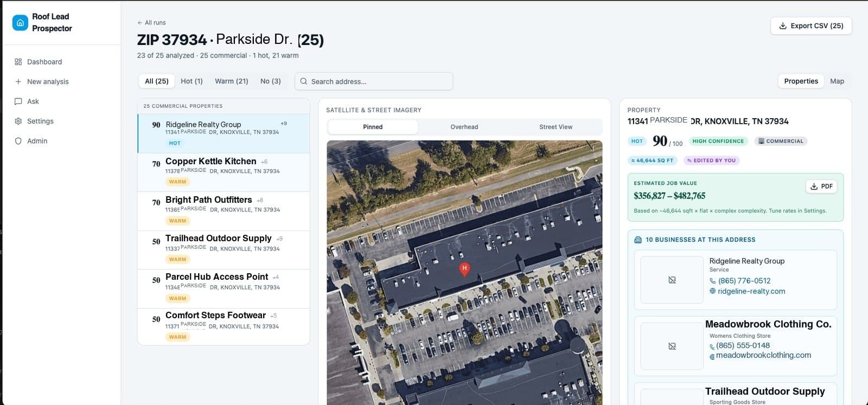Click the pencil icon in Edited By You badge
Screen dimensions: 868x405
tap(690, 160)
